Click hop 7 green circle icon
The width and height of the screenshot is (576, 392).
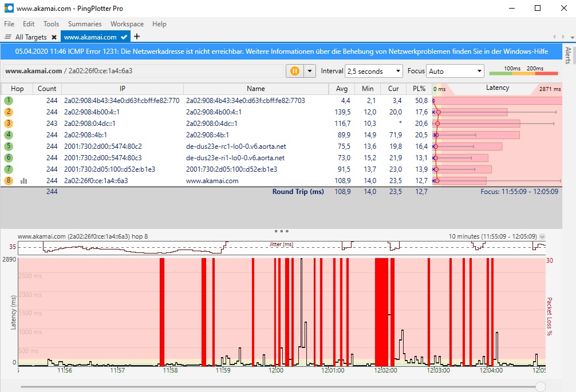tap(9, 169)
